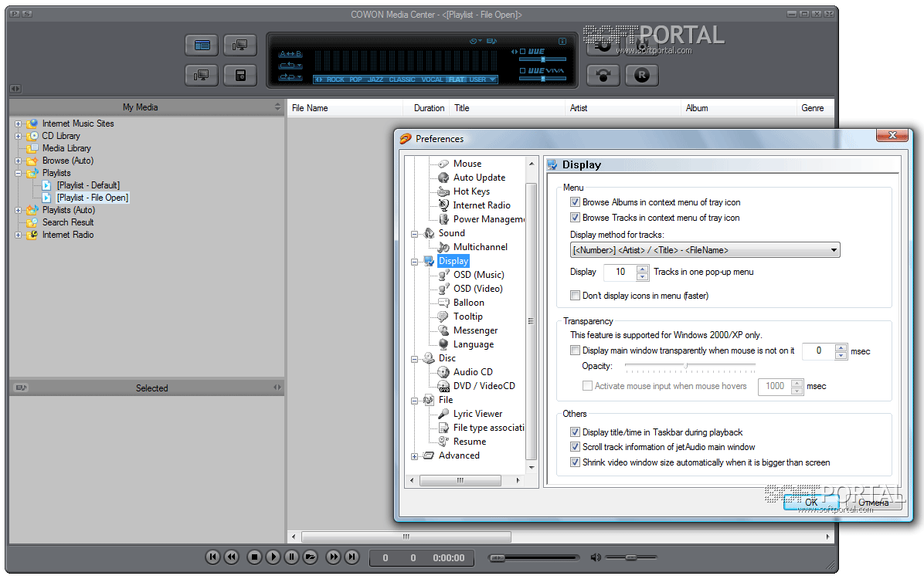Screen dimensions: 924x579
Task: Select the Mouse preferences item
Action: coord(467,164)
